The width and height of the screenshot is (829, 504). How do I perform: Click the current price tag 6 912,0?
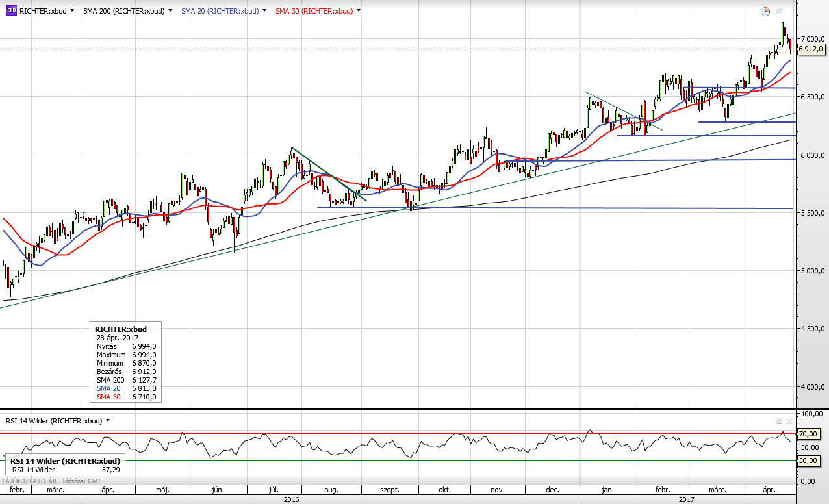811,49
